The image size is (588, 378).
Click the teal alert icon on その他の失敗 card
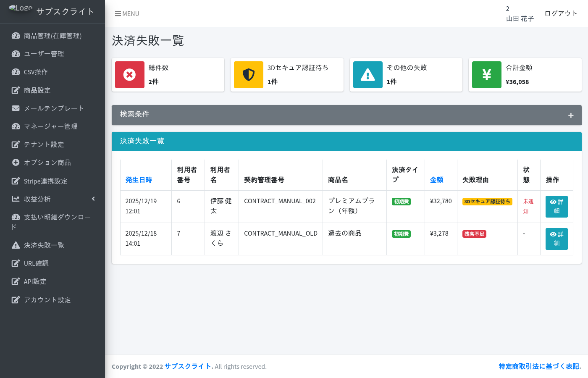368,75
